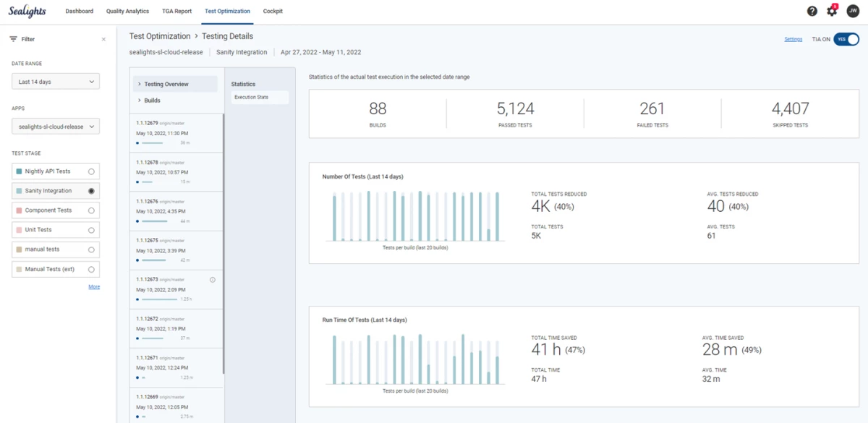Expand the Testing Overview section
868x423 pixels.
coord(175,84)
